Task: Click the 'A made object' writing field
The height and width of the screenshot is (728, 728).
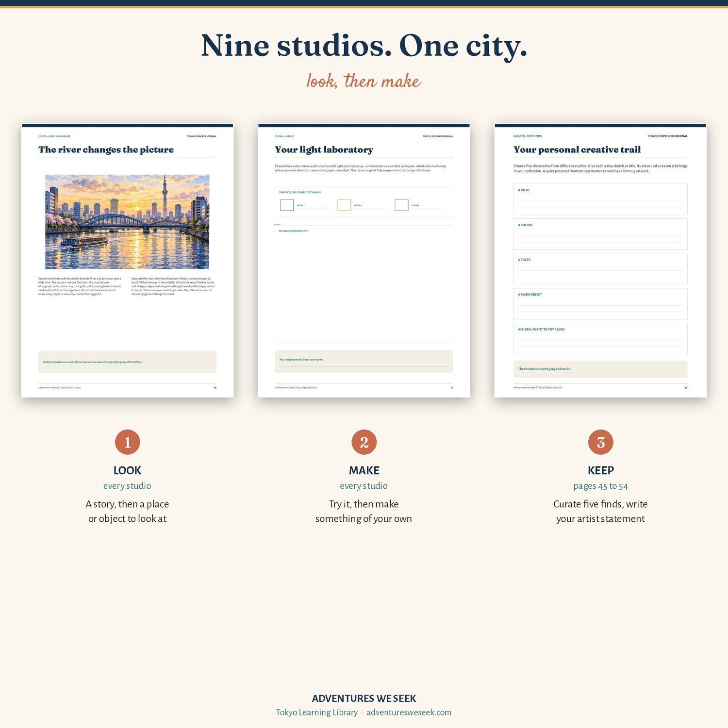Action: click(600, 304)
